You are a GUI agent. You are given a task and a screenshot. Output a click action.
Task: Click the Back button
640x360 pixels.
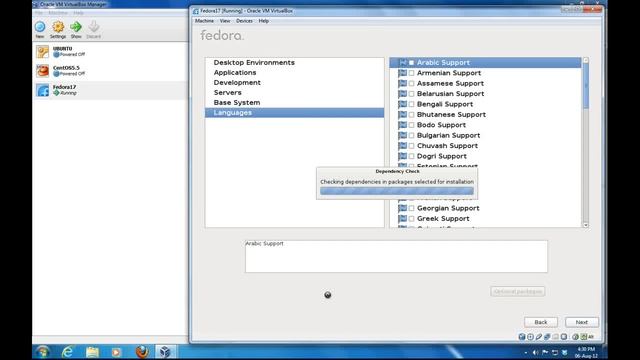coord(541,322)
